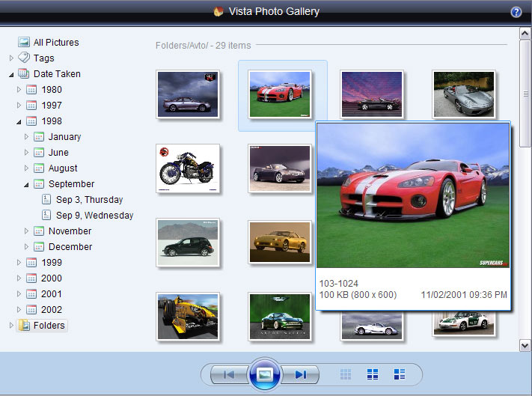Skip to the next picture
Screen dimensions: 532x396
click(x=300, y=374)
